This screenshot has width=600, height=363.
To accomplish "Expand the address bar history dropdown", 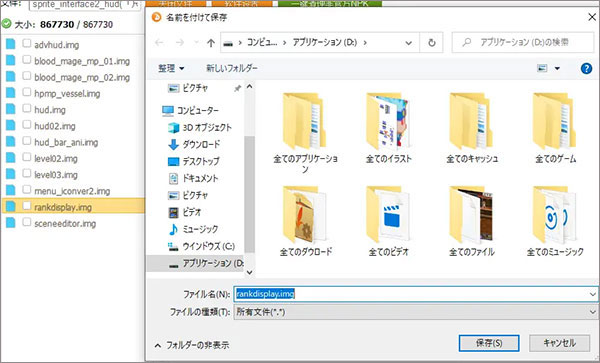I will (408, 43).
